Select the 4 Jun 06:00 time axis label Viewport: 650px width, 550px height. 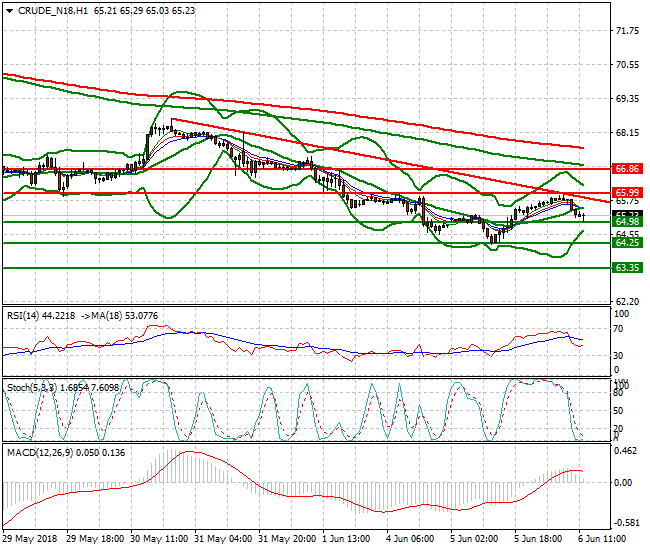[x=410, y=539]
